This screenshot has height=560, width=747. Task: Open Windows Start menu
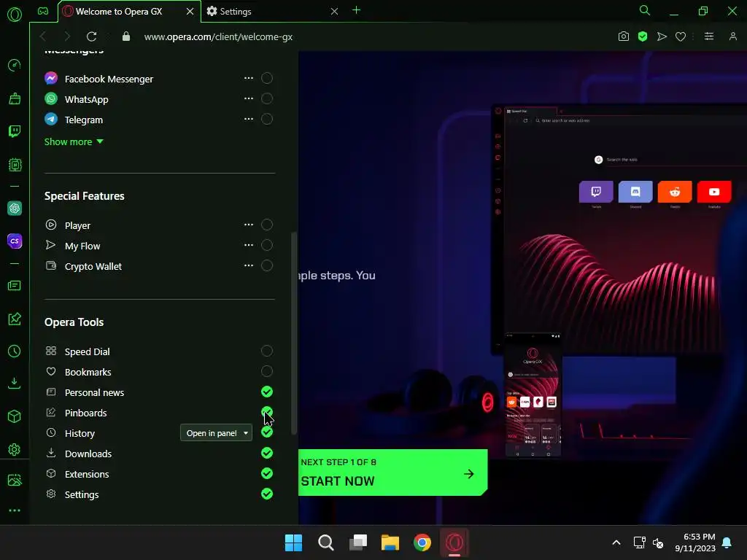point(293,542)
